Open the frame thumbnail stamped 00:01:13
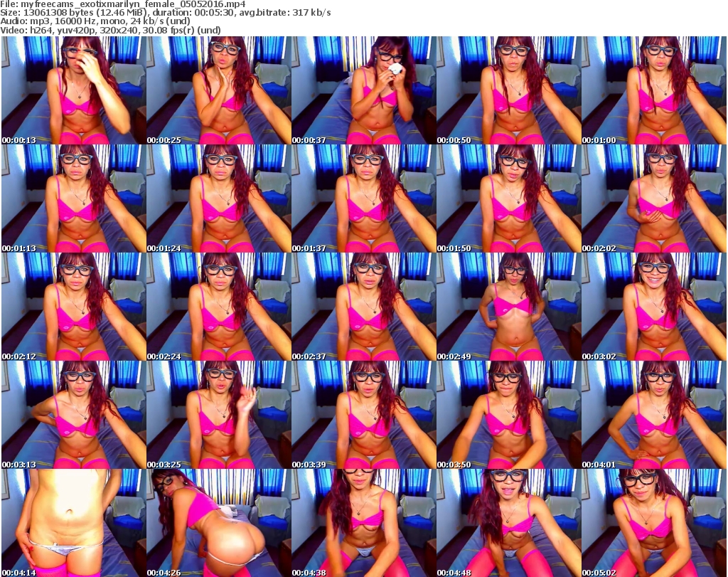The height and width of the screenshot is (577, 728). 74,198
